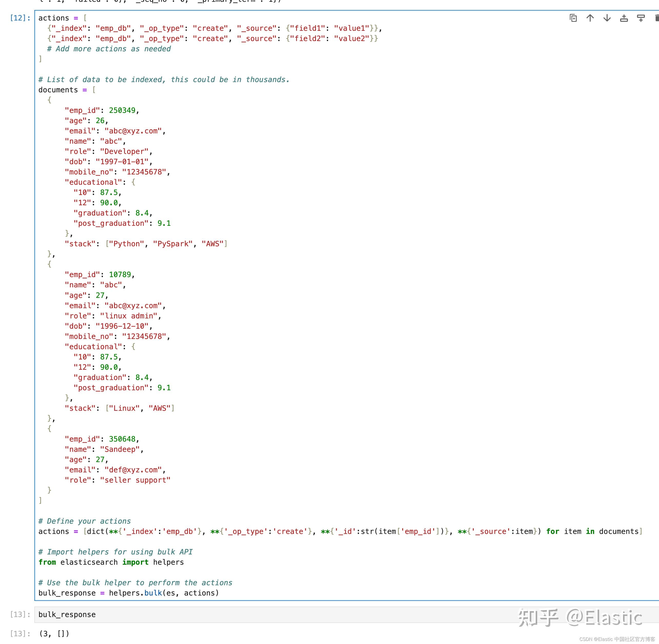Click the "# Add more actions as needed" comment
Viewport: 659px width, 644px height.
109,49
